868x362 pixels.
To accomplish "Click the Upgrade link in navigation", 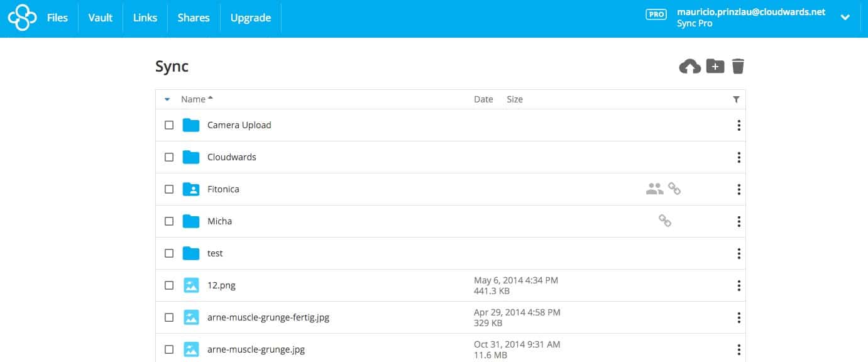I will click(x=250, y=18).
